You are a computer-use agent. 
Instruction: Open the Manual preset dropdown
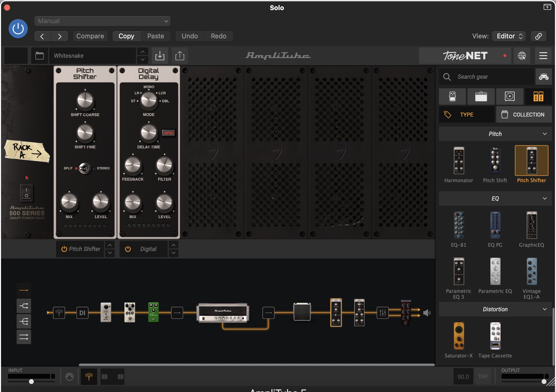coord(102,21)
